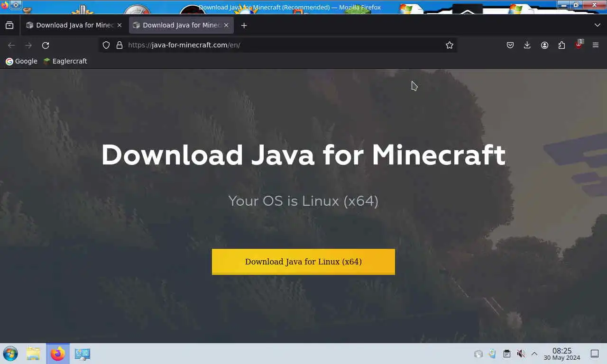The height and width of the screenshot is (364, 607).
Task: Expand hidden system tray icons arrow
Action: [x=534, y=354]
